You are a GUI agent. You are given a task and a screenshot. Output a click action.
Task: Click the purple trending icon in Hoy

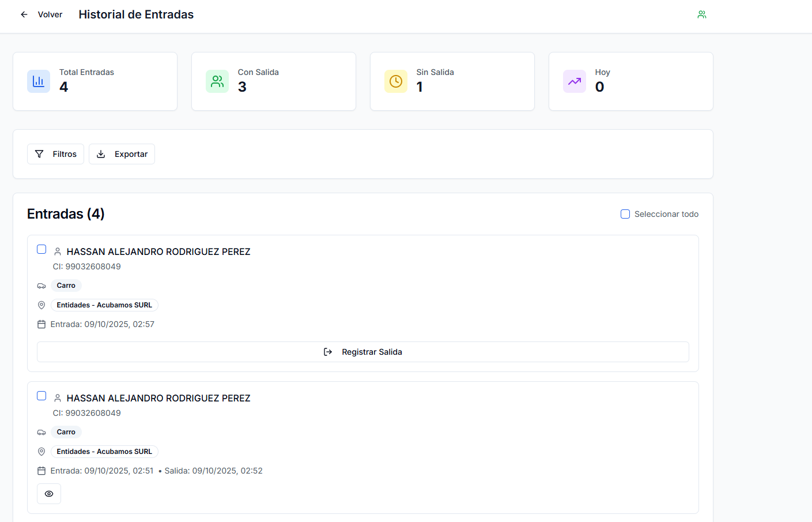(x=575, y=81)
